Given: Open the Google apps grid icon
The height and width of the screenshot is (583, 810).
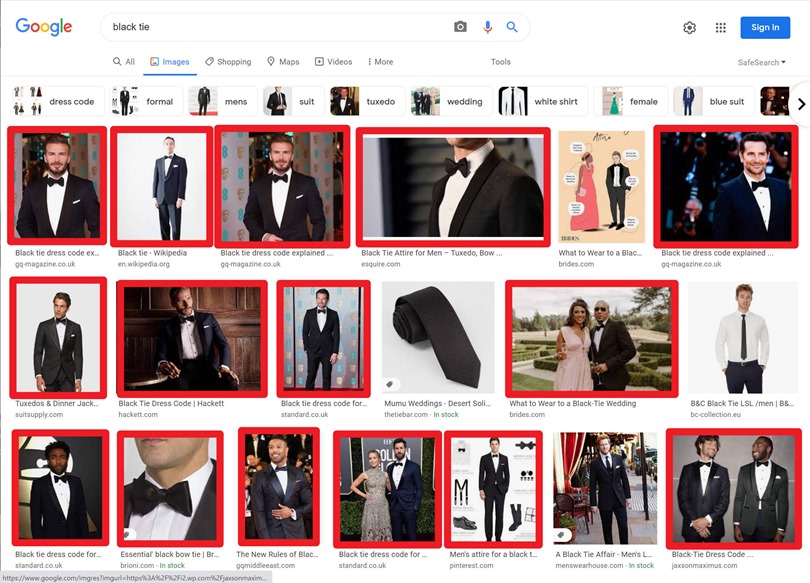Looking at the screenshot, I should tap(720, 28).
